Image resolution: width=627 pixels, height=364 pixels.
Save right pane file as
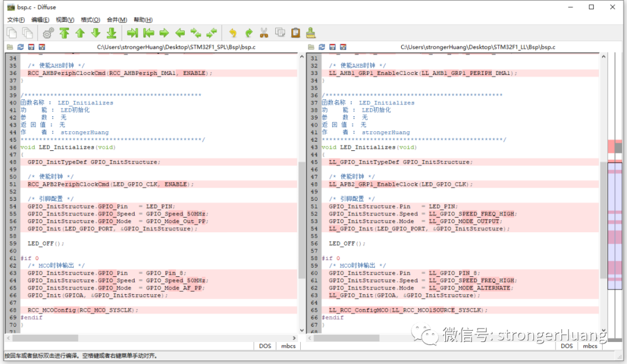click(343, 47)
